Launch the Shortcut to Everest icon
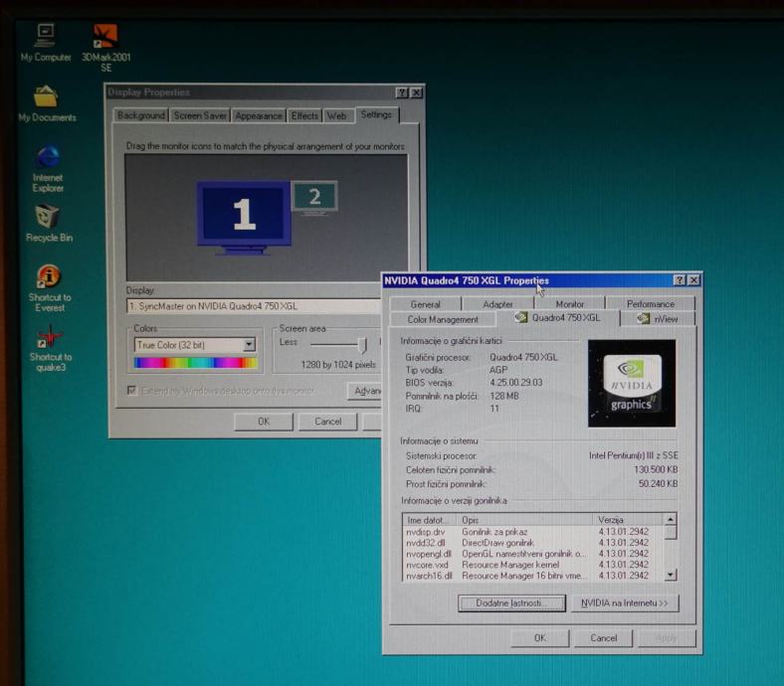Screen dimensions: 784x686 49,276
